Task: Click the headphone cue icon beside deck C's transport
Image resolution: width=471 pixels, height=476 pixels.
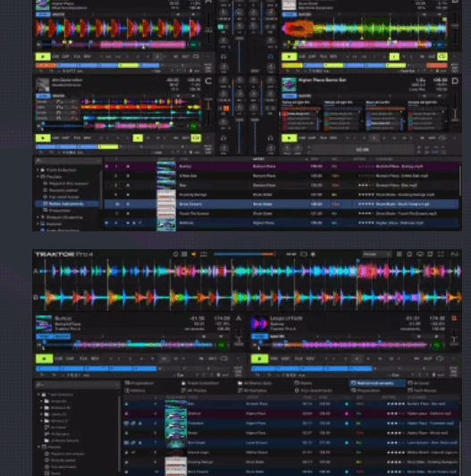Action: coord(223,138)
